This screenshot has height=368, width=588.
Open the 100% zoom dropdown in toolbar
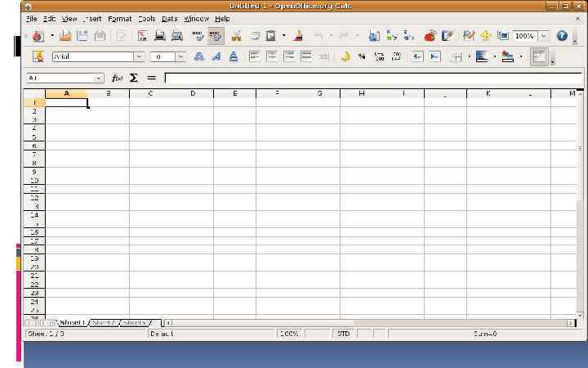(x=544, y=36)
